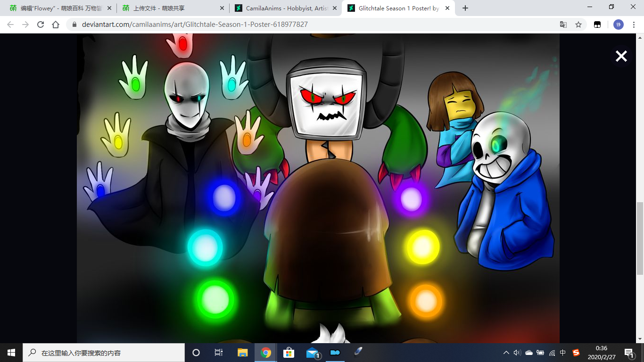Open the Windows Task View button
Viewport: 644px width, 362px height.
coord(218,353)
